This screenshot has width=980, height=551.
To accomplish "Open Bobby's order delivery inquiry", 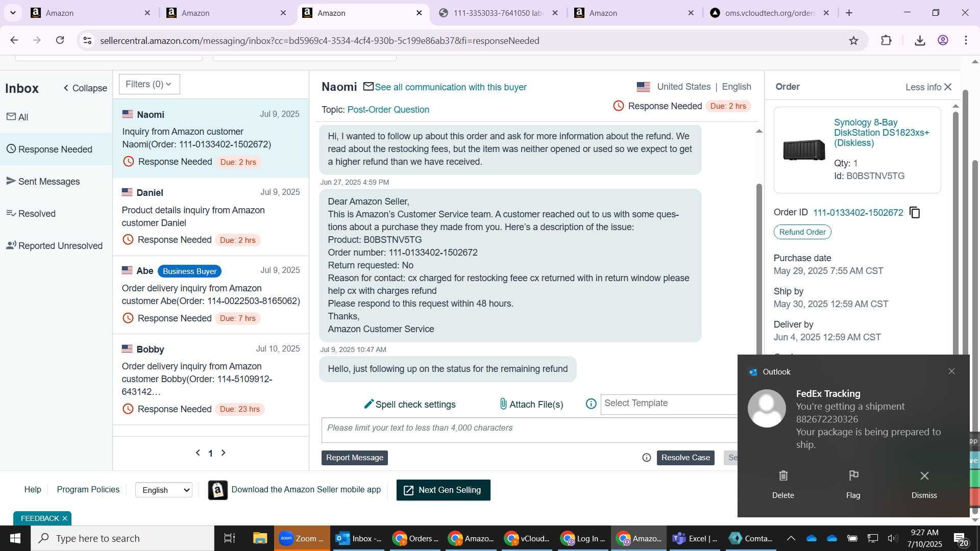I will tap(211, 379).
